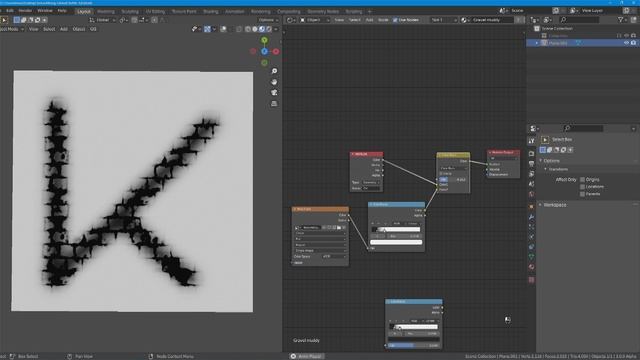
Task: Open the green Object Data tab icon
Action: click(x=531, y=257)
